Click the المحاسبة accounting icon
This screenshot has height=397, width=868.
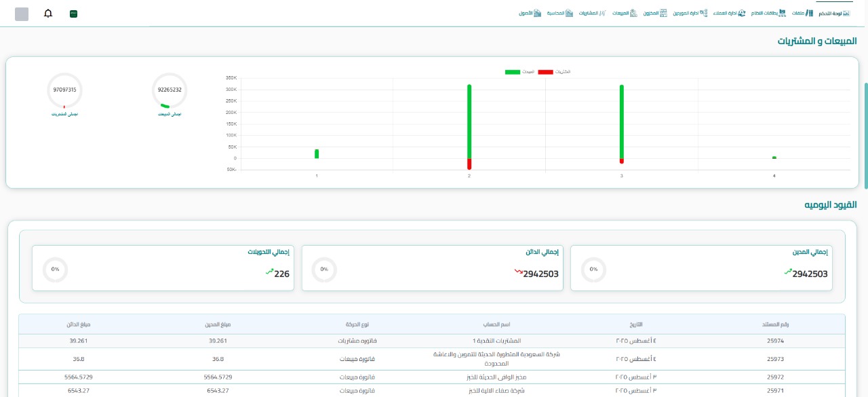tap(570, 14)
